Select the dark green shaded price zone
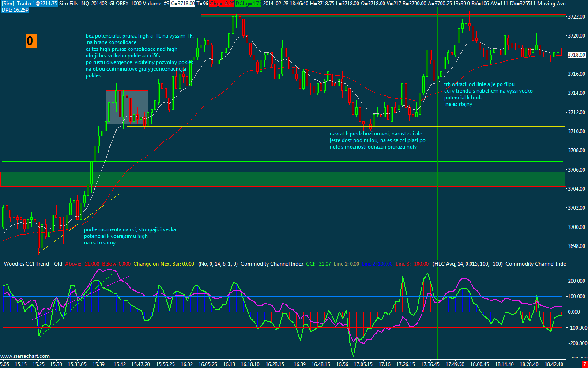 click(283, 179)
